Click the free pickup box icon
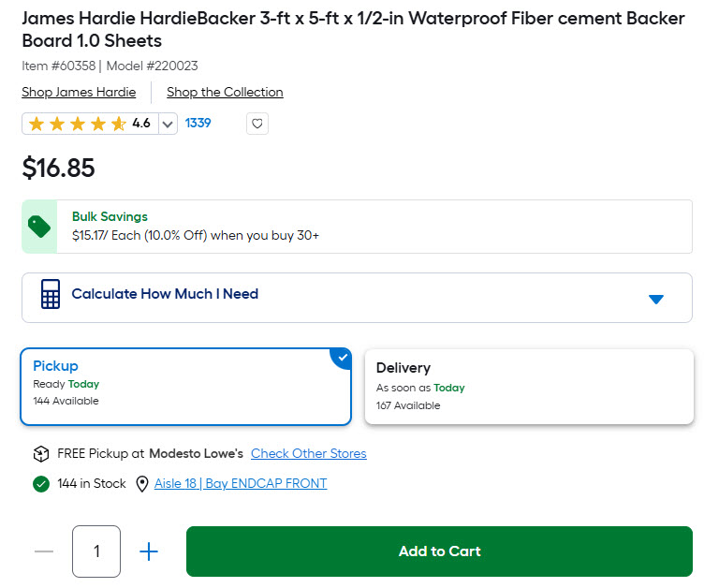Viewport: 704px width, 588px height. [41, 454]
